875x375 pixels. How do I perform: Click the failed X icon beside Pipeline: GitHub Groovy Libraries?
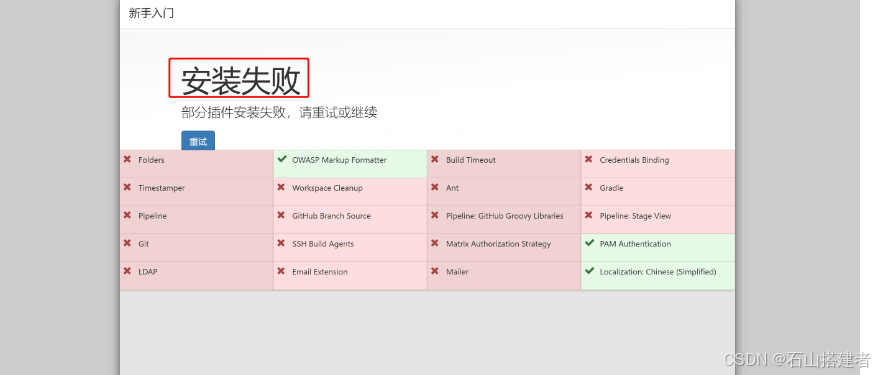tap(435, 215)
